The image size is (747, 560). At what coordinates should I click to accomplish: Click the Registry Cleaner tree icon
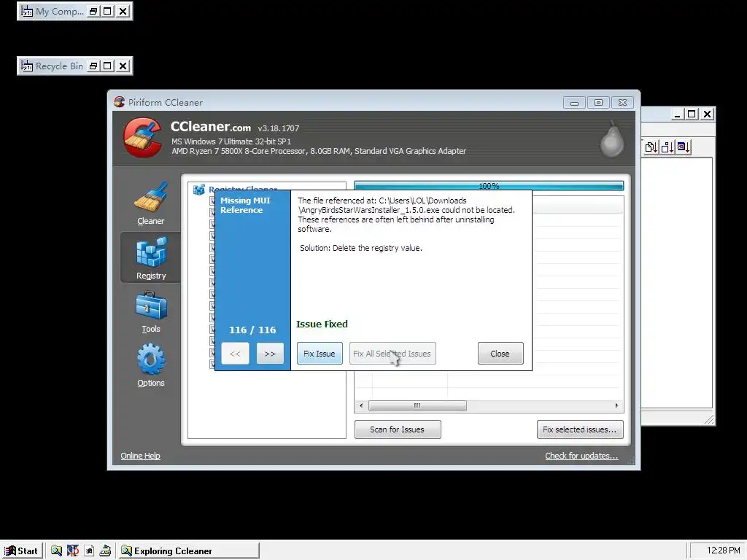click(198, 190)
